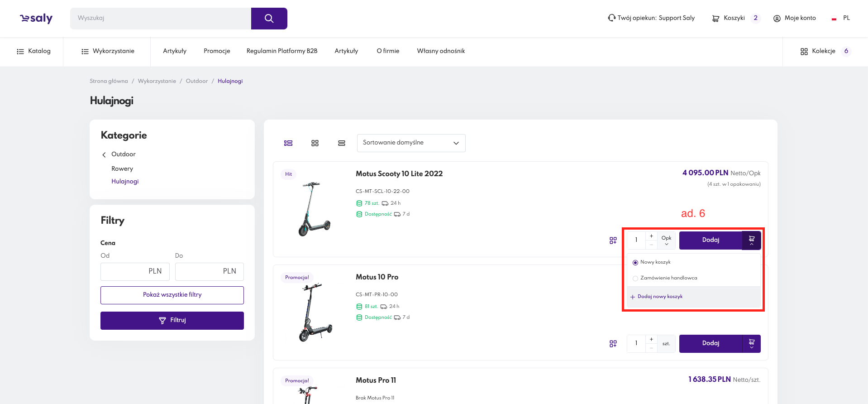Select Zamówienie handlowca radio option
This screenshot has height=404, width=868.
tap(635, 279)
